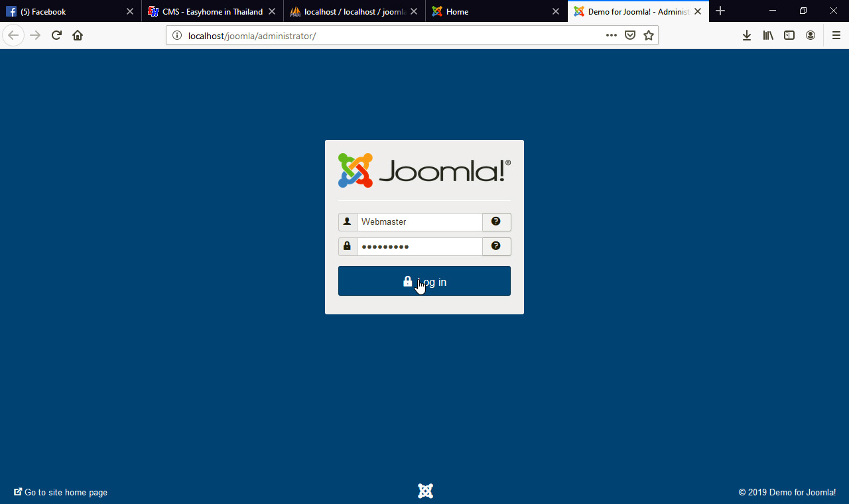Open the Page actions three-dot menu

611,35
